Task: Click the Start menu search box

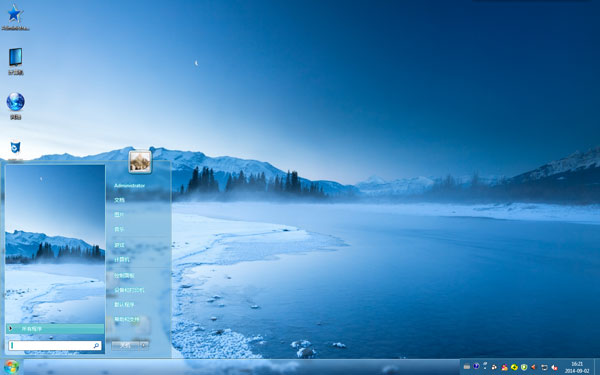Action: pyautogui.click(x=55, y=346)
